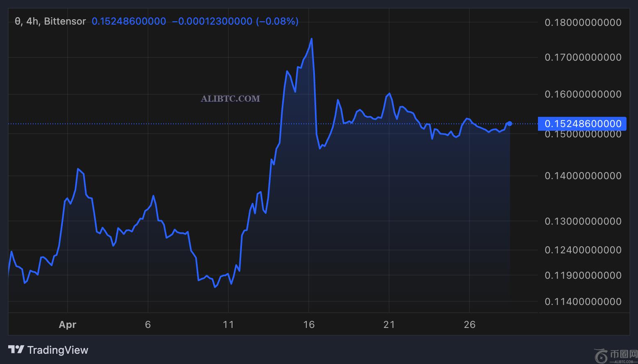Click the Apr label on time axis
The image size is (638, 364).
click(68, 325)
